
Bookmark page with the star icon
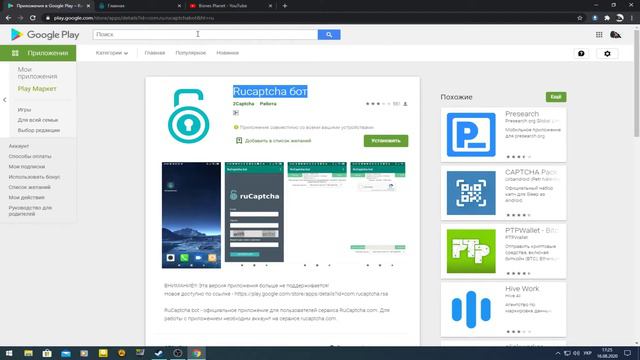(x=580, y=18)
